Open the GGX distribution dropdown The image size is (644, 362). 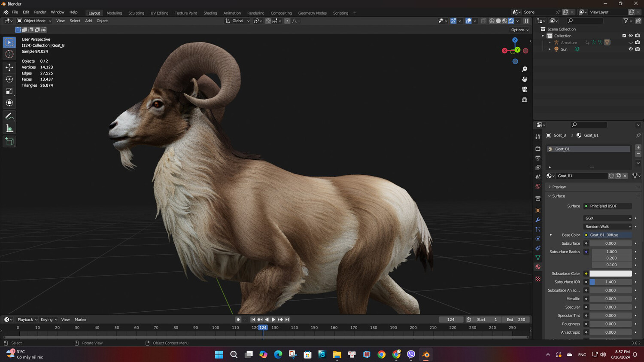click(x=608, y=218)
